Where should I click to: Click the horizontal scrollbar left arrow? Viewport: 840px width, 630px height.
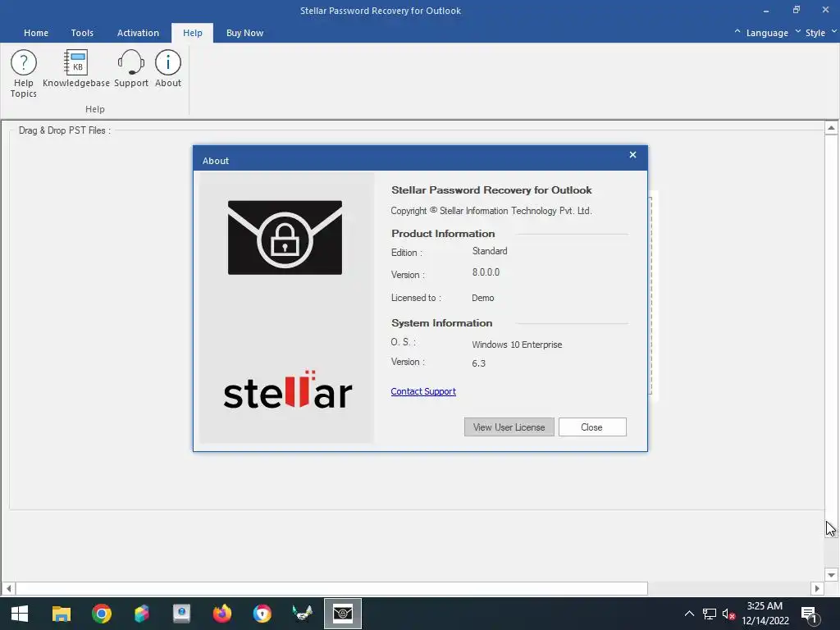click(x=8, y=588)
